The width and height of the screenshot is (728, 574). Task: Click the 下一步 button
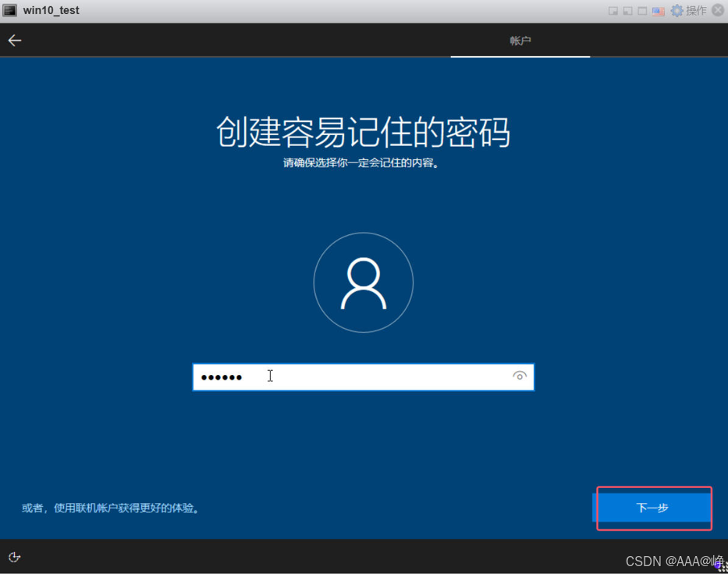[x=652, y=508]
